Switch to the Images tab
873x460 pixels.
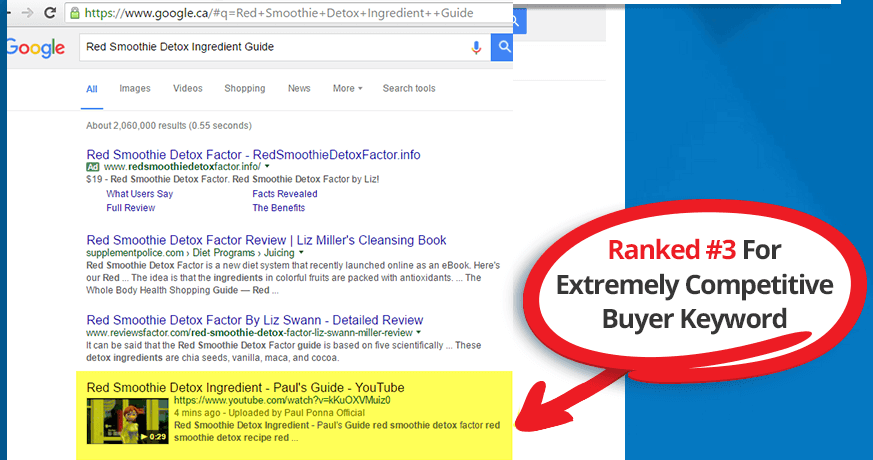[x=135, y=89]
